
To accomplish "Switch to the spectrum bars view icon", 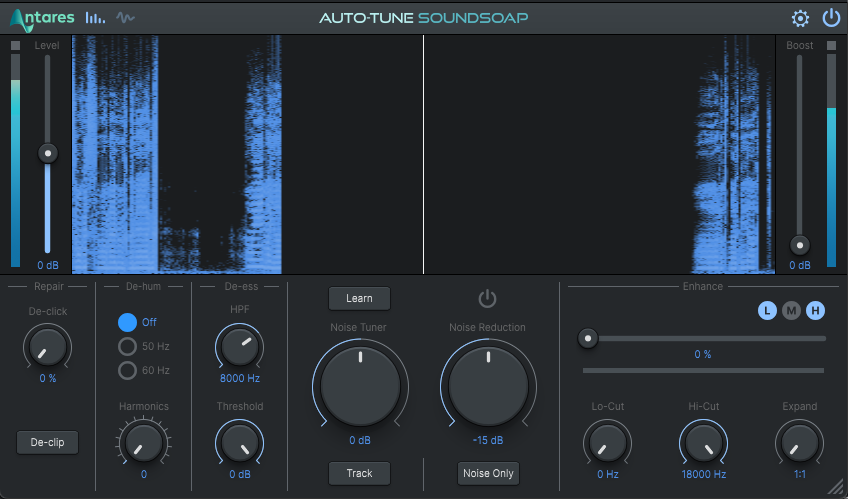I will click(95, 18).
